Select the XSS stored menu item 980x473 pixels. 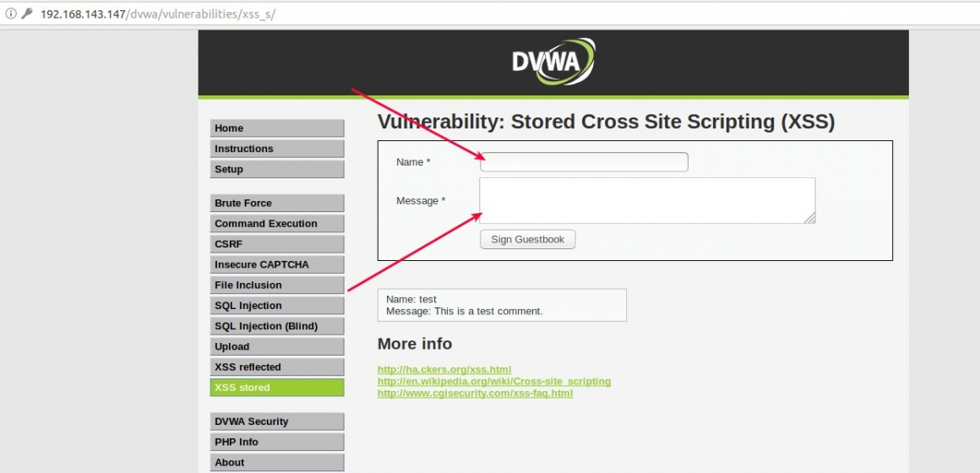(277, 388)
